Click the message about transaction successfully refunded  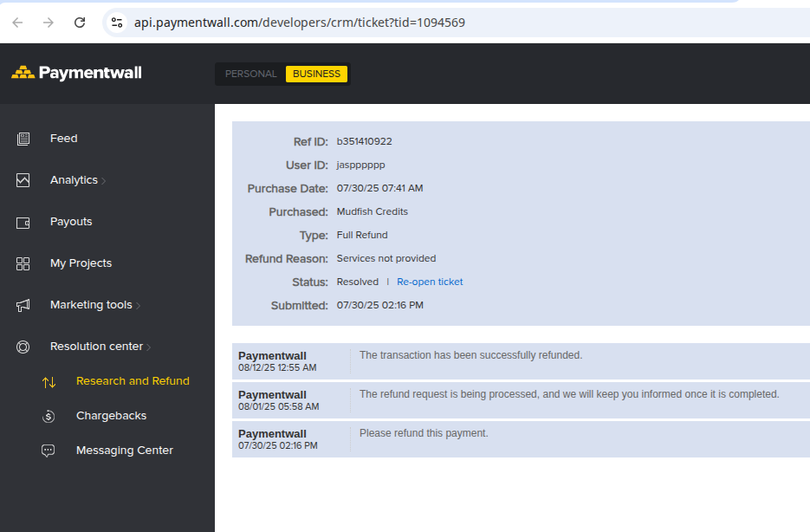click(470, 355)
